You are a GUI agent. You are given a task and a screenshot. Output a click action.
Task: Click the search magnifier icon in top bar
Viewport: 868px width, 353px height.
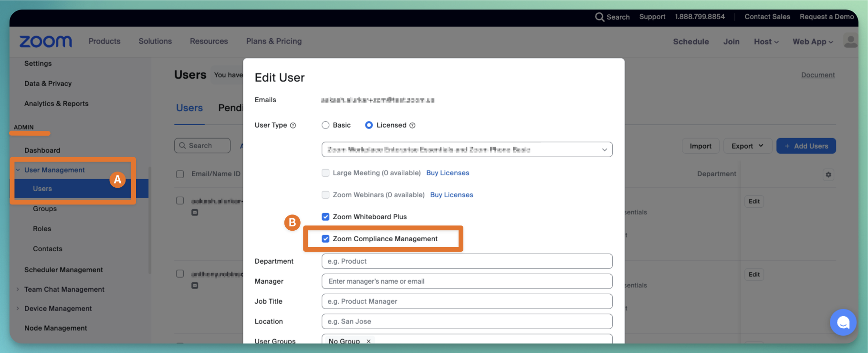(x=599, y=17)
